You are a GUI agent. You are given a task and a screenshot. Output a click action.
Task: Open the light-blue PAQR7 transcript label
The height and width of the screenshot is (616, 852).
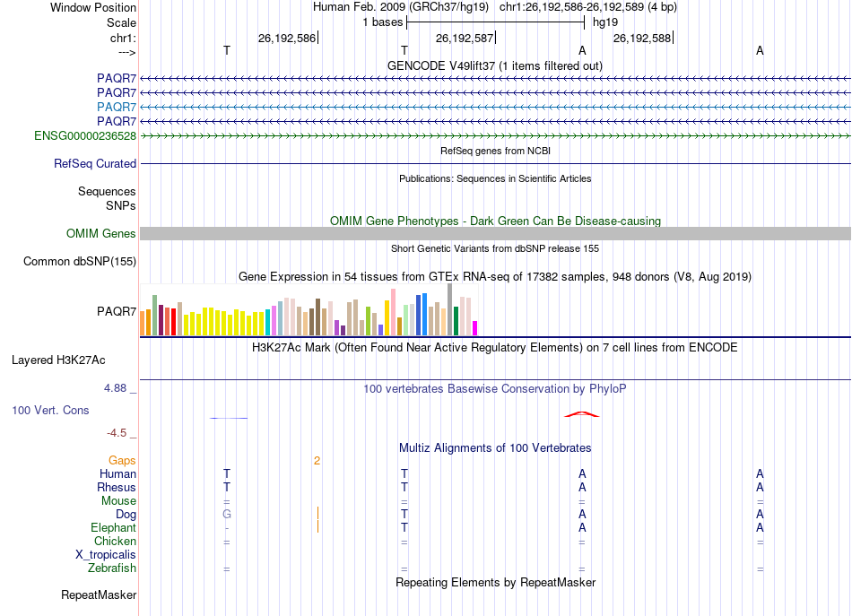pyautogui.click(x=117, y=107)
